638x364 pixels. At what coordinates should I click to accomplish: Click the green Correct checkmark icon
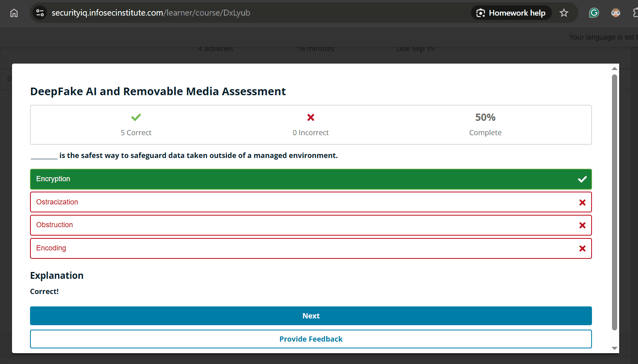[x=136, y=117]
